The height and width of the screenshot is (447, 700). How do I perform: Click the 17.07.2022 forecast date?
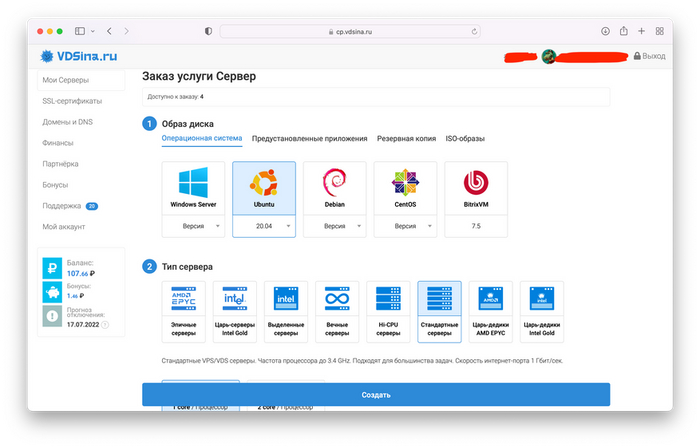click(83, 325)
